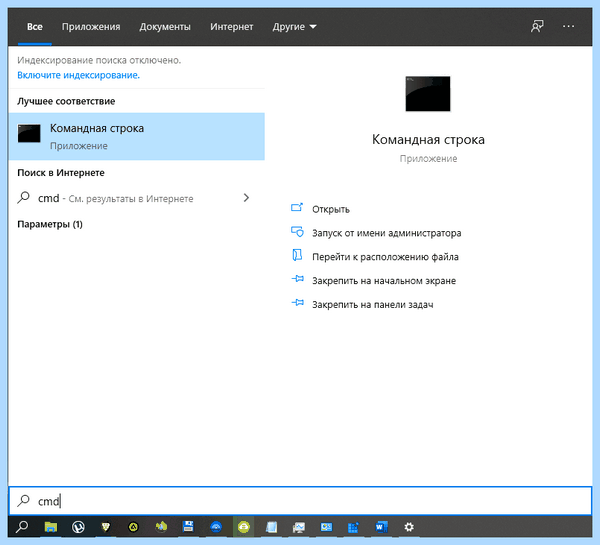The width and height of the screenshot is (600, 545).
Task: Click the magnifier icon beside the cmd web result
Action: point(23,198)
